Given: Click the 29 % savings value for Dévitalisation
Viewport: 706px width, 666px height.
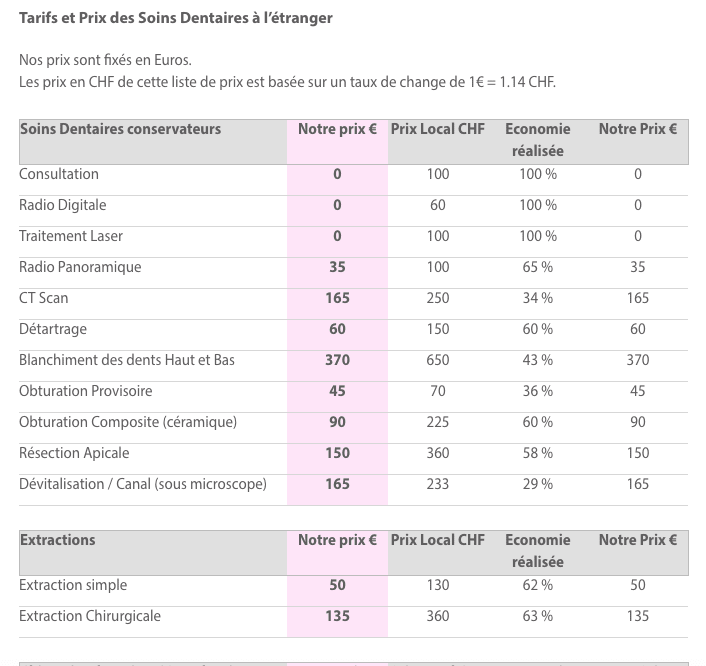Looking at the screenshot, I should click(x=538, y=484).
